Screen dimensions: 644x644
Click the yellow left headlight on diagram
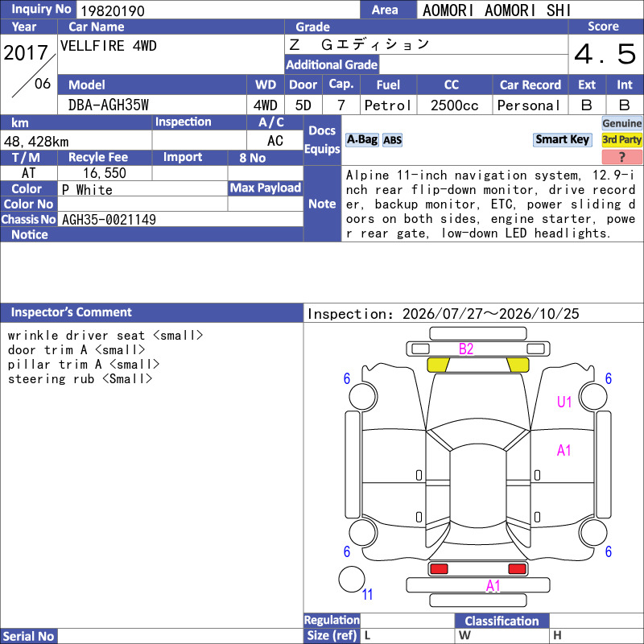click(x=438, y=365)
